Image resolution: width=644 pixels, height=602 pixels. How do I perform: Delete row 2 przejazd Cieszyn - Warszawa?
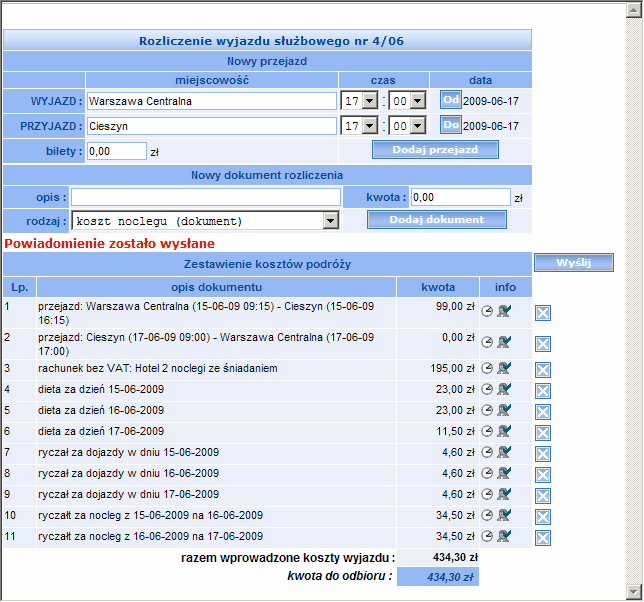coord(543,344)
